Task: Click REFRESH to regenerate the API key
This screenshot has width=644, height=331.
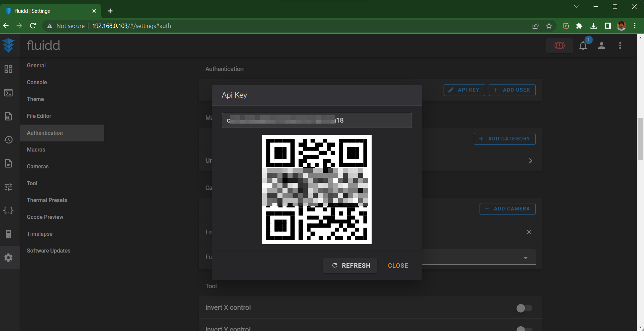Action: 350,266
